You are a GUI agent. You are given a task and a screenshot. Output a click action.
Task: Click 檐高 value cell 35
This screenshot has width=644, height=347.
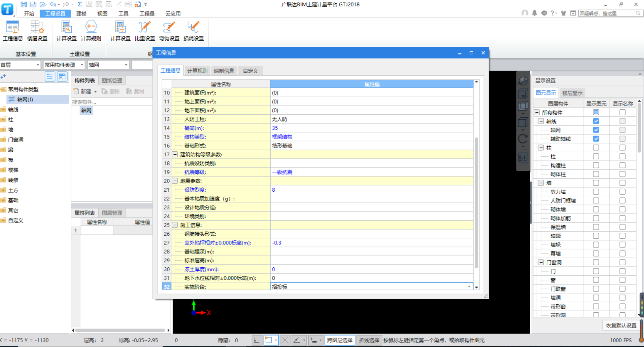tap(372, 128)
